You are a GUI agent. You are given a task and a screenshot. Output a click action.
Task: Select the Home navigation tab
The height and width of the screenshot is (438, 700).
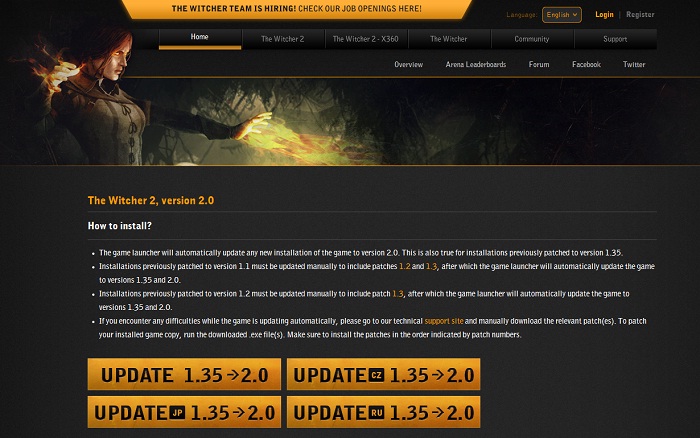click(200, 38)
